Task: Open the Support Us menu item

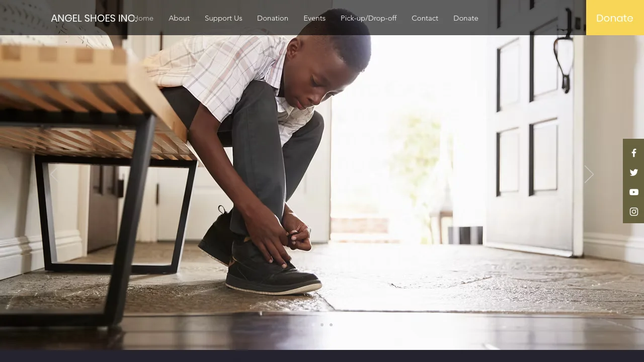Action: click(x=223, y=18)
